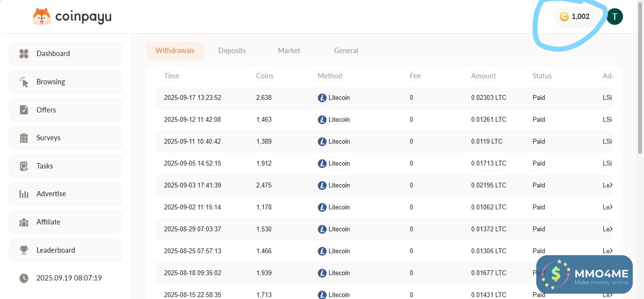644x299 pixels.
Task: Click the Browsing cursor icon
Action: (24, 82)
